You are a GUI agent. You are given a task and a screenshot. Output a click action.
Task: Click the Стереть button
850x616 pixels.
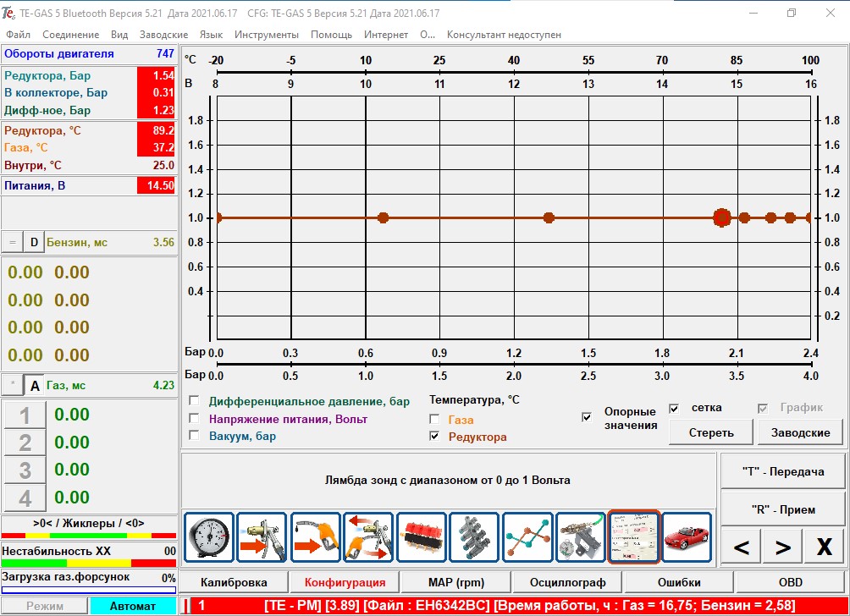[x=710, y=432]
